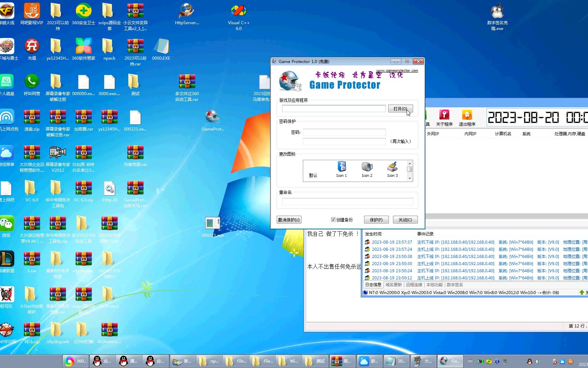Switch to the 日志信息 tab
The height and width of the screenshot is (368, 588).
click(x=373, y=285)
